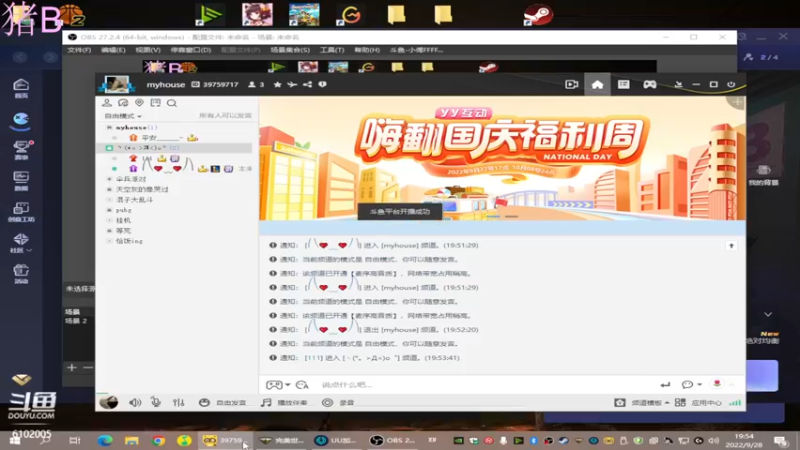This screenshot has width=800, height=450.
Task: Click the Steam icon on the desktop
Action: coord(537,15)
